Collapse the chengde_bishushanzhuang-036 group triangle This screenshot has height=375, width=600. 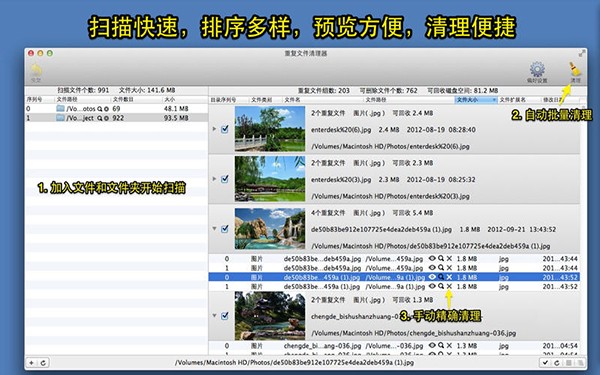[x=215, y=316]
